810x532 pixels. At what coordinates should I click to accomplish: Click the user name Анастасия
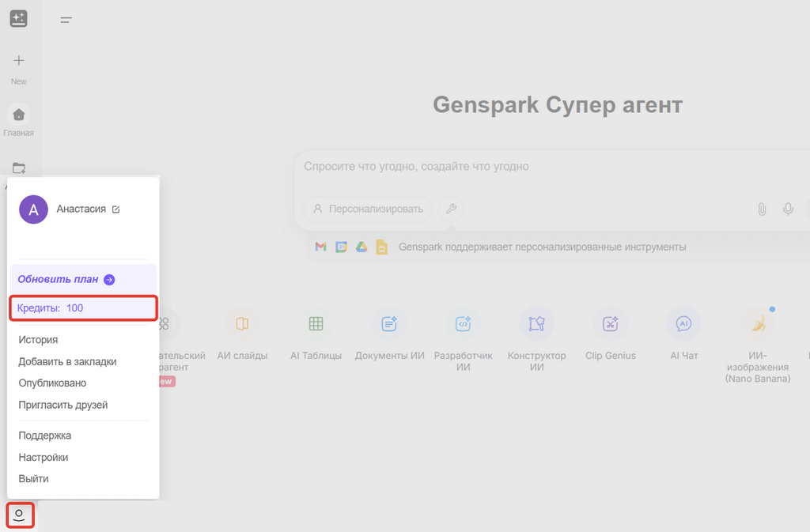tap(81, 209)
